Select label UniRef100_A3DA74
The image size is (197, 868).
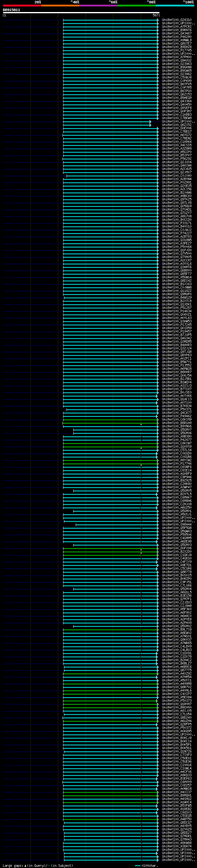tap(177, 846)
